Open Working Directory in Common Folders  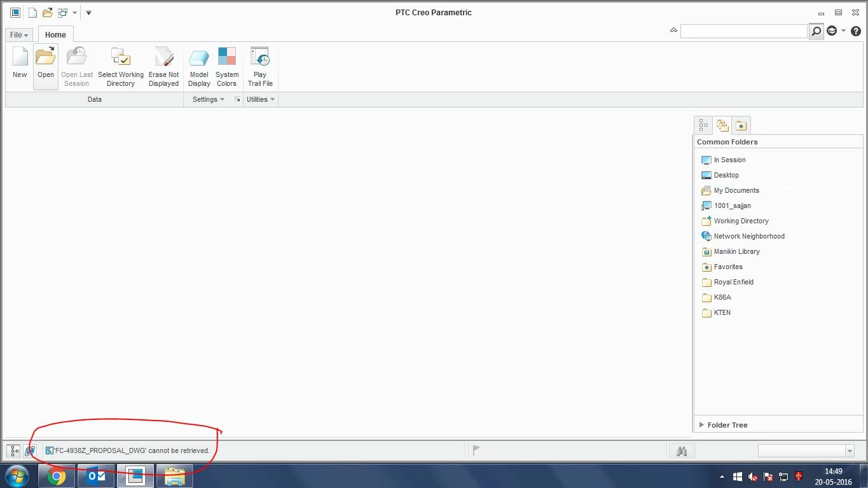[734, 221]
